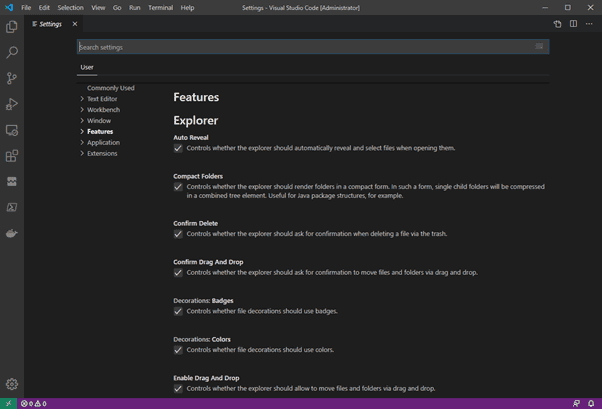Open the Source Control view
This screenshot has height=409, width=602.
pyautogui.click(x=12, y=78)
